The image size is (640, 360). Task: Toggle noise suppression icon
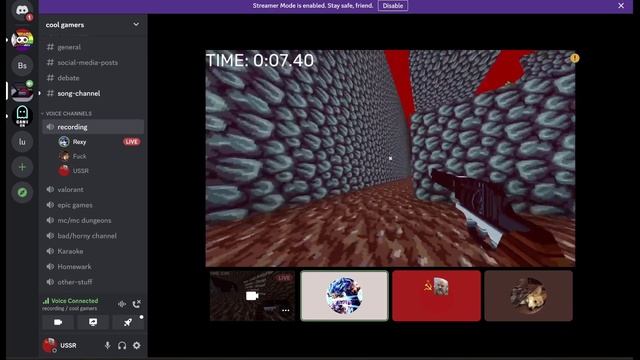tap(122, 304)
